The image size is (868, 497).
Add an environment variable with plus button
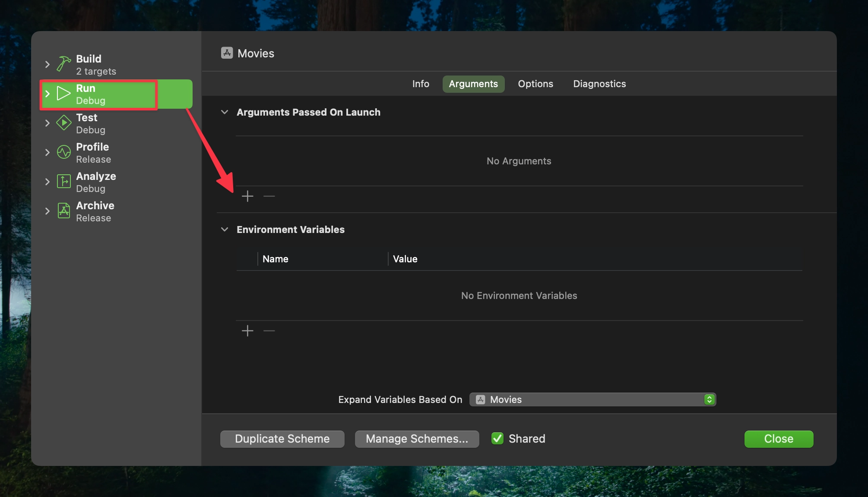click(247, 331)
